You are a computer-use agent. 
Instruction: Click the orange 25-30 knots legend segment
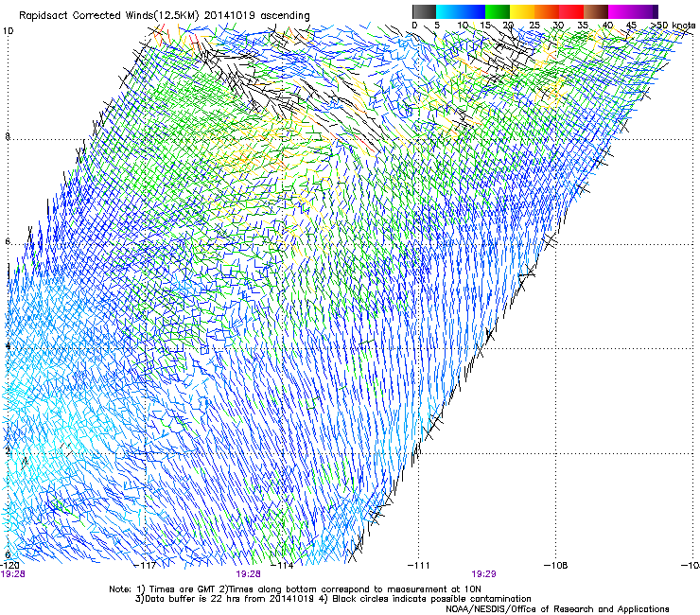[x=547, y=11]
